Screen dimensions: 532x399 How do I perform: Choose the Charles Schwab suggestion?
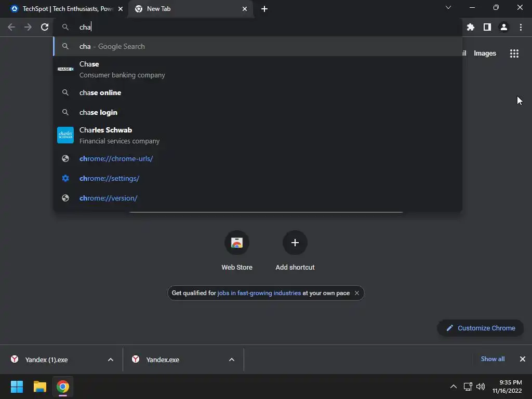tap(258, 136)
